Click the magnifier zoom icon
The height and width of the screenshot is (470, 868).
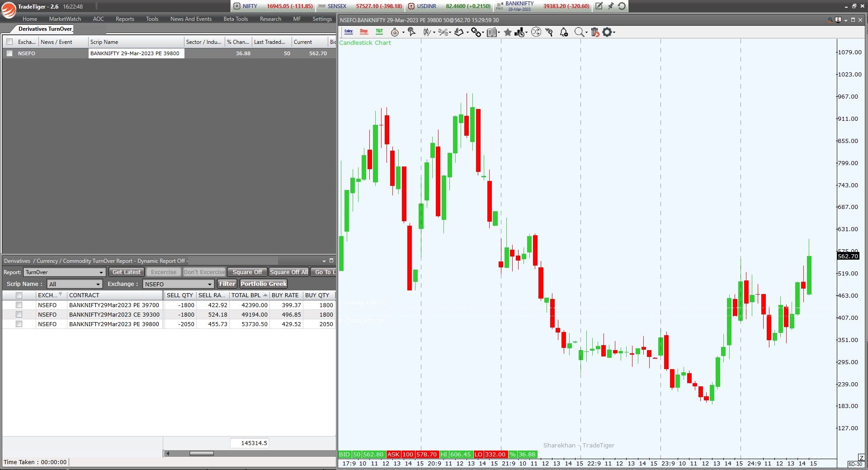(x=579, y=32)
